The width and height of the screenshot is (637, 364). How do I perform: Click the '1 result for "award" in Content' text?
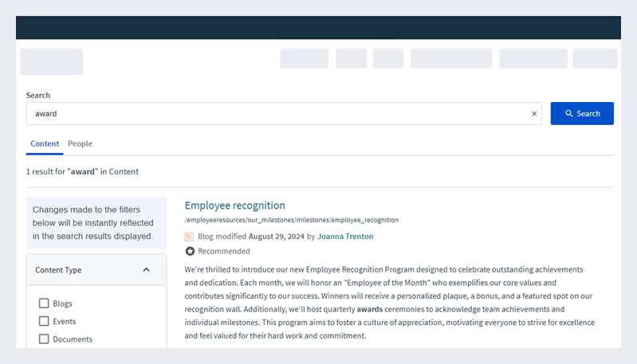[x=82, y=172]
